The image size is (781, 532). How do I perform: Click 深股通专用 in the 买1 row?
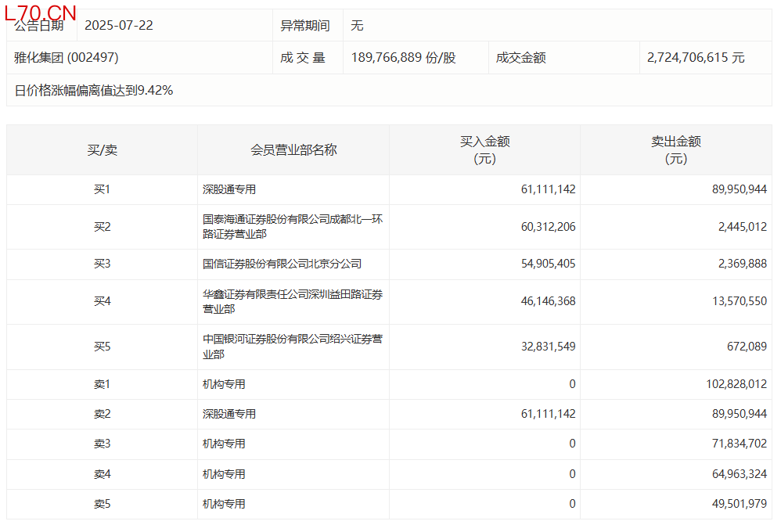point(229,189)
